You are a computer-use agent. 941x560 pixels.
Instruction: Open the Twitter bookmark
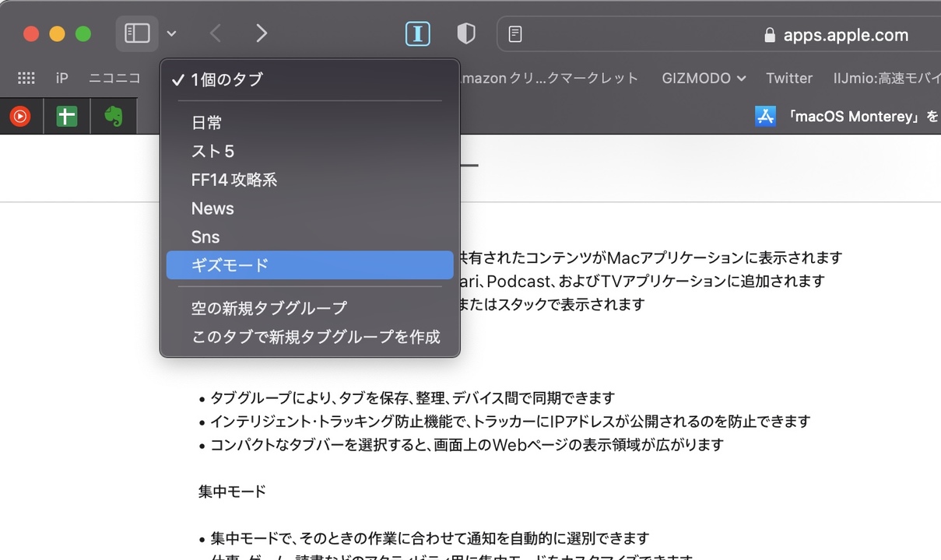click(789, 78)
